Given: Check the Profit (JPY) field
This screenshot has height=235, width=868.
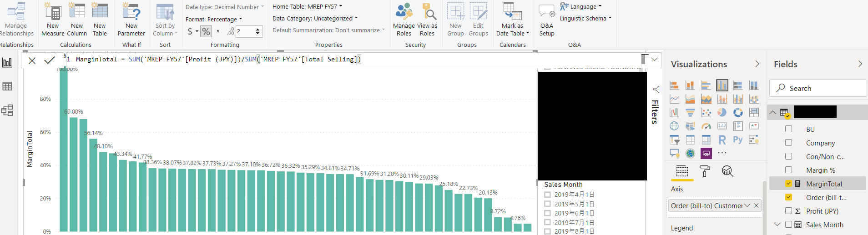Looking at the screenshot, I should coord(788,211).
